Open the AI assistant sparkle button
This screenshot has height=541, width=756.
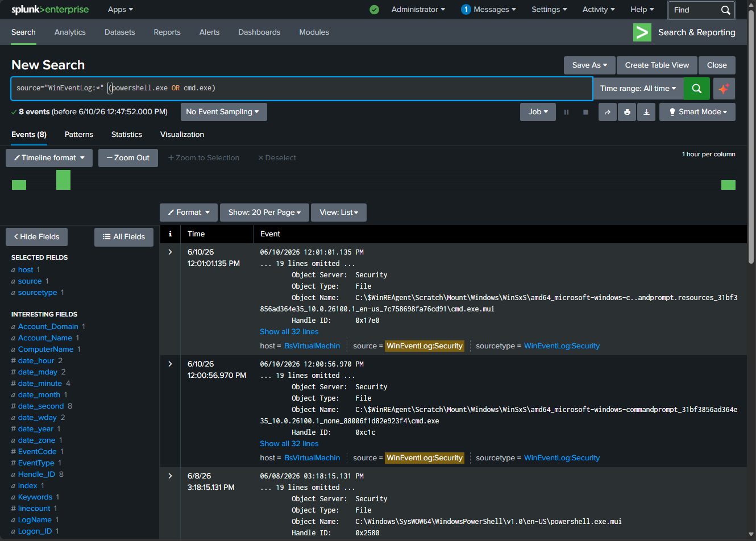pos(724,89)
